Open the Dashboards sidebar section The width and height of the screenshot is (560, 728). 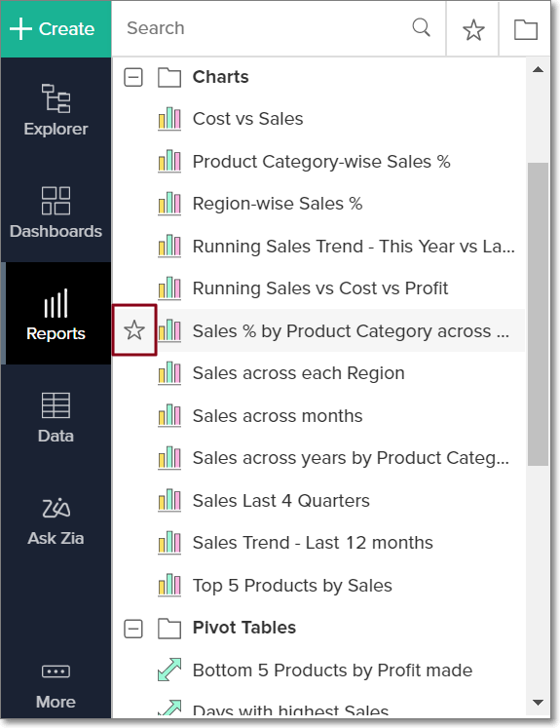pos(56,212)
